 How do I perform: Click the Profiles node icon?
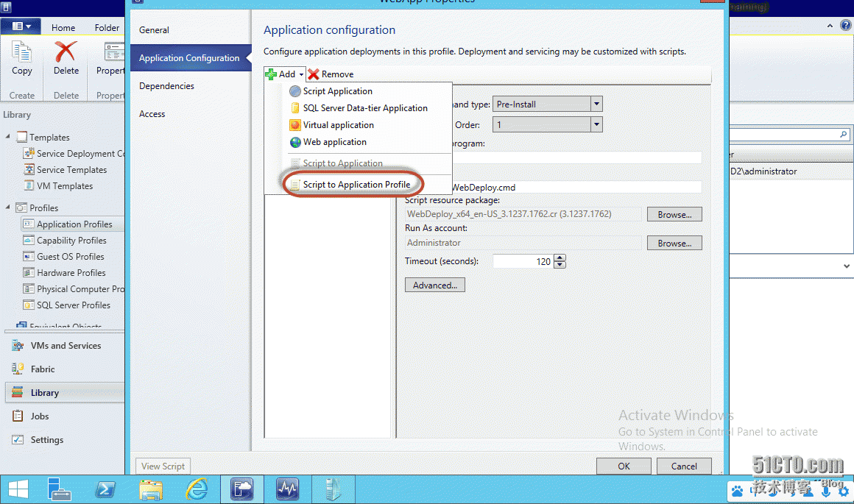(x=22, y=207)
